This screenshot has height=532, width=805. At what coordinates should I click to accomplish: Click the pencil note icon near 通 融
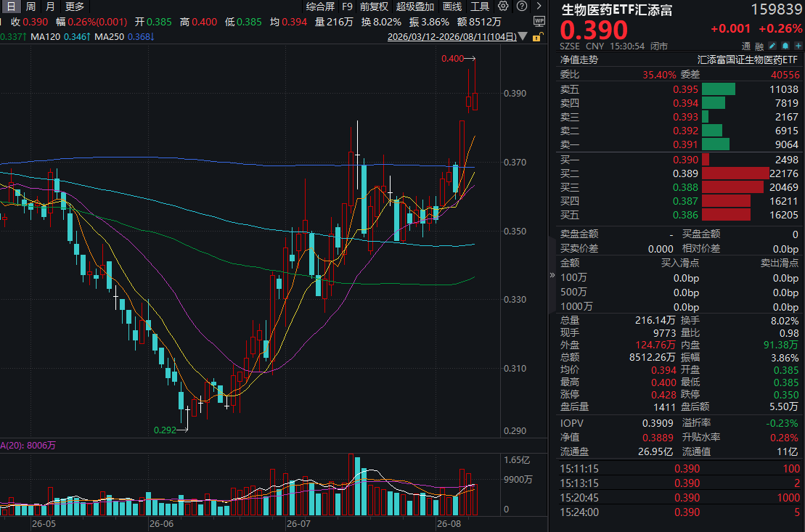[x=772, y=46]
